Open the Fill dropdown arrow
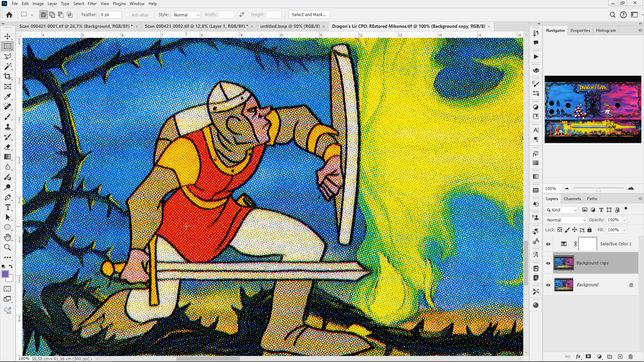The height and width of the screenshot is (362, 644). point(625,230)
